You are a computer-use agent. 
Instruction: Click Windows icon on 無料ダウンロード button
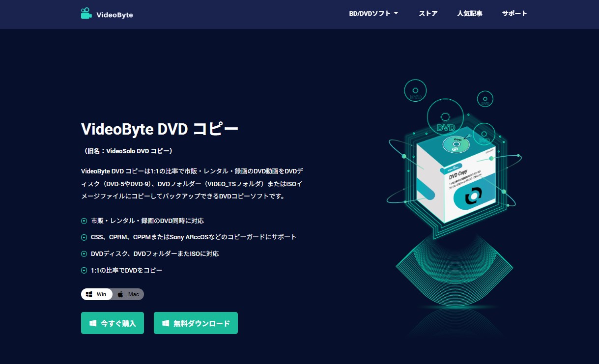166,323
